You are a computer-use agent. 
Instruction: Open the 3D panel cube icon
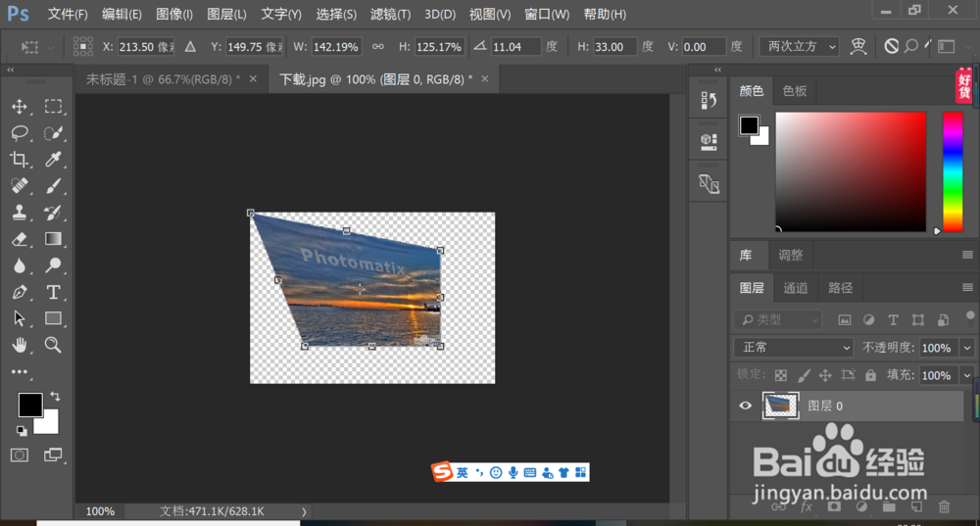(709, 142)
